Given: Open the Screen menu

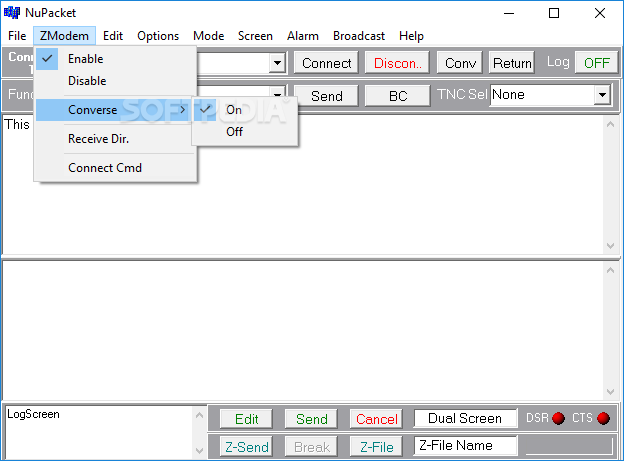Looking at the screenshot, I should coord(255,36).
